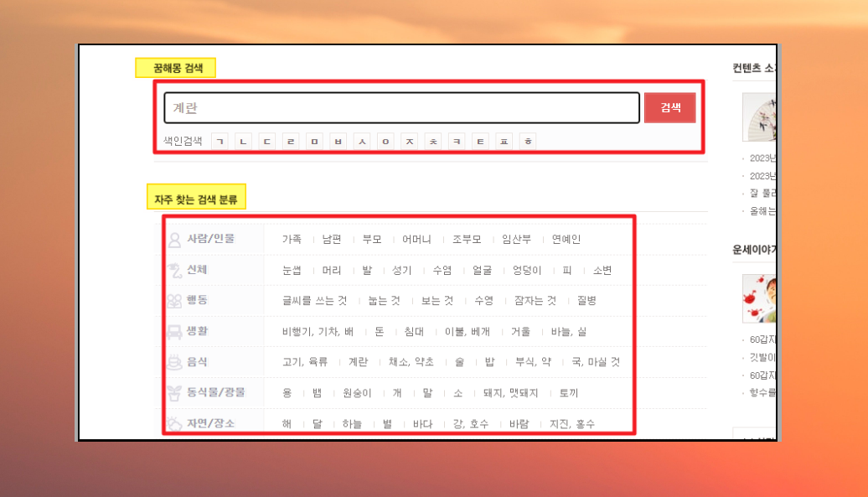Viewport: 868px width, 497px height.
Task: Open the 가족 keyword link
Action: tap(292, 239)
